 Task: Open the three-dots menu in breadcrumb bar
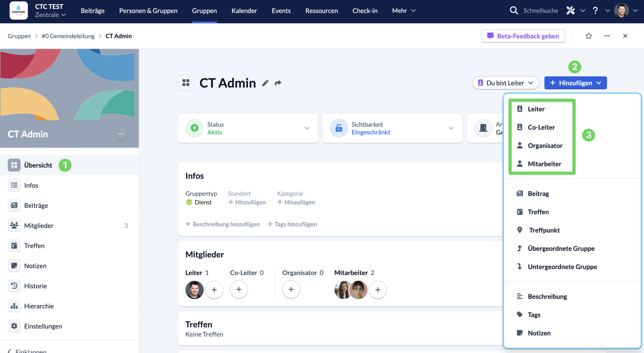[607, 36]
